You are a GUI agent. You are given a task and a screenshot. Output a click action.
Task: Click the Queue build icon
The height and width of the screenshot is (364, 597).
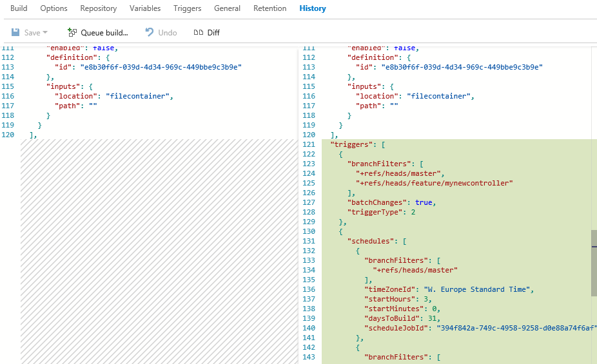pos(72,32)
